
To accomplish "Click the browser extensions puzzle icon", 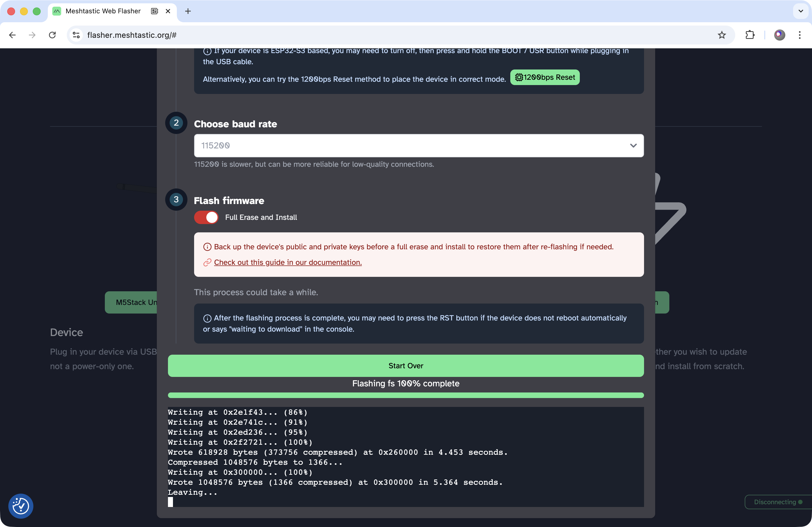I will pos(749,35).
